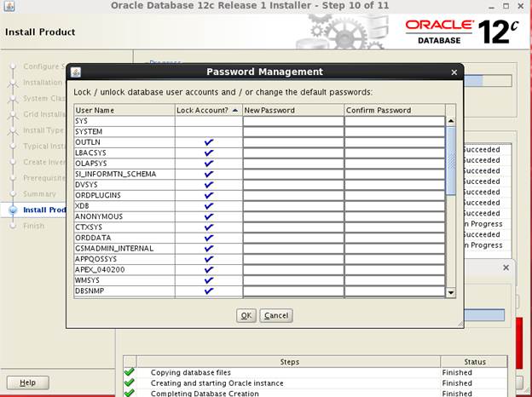Click the Status column header
Screen dimensions: 532x397
pos(474,362)
